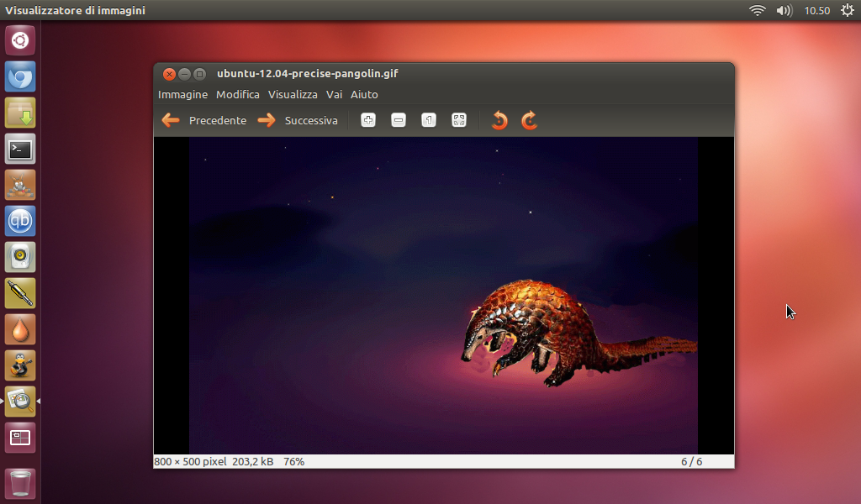
Task: Click the Precedente label in toolbar
Action: pos(218,121)
